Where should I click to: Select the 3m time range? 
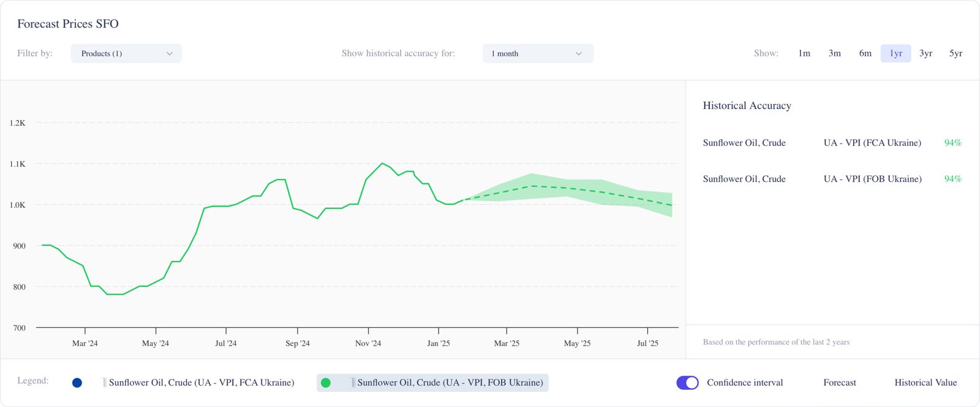pos(834,53)
